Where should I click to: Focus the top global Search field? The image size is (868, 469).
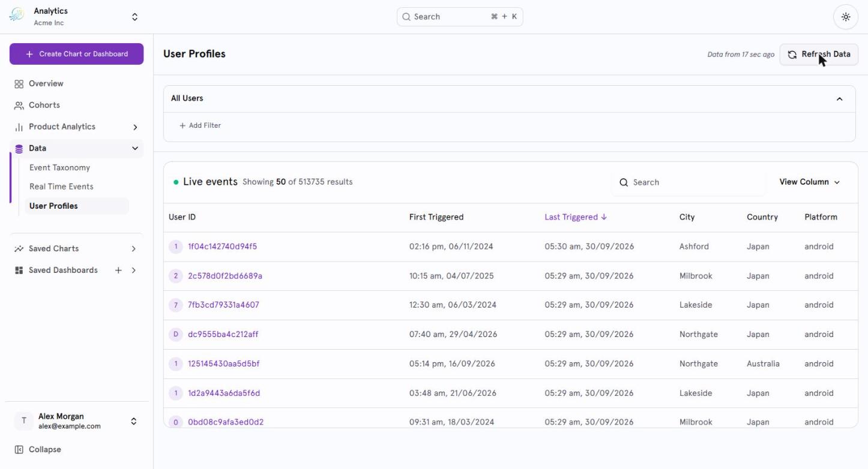tap(460, 17)
